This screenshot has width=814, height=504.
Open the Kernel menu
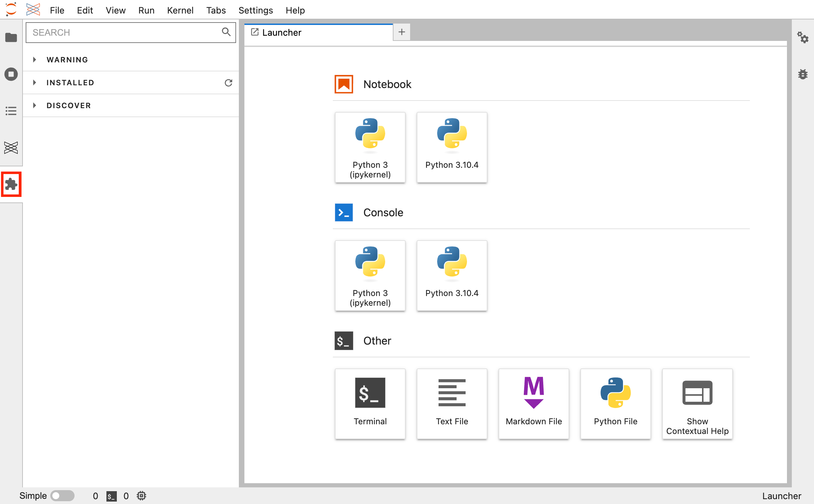[x=180, y=10]
